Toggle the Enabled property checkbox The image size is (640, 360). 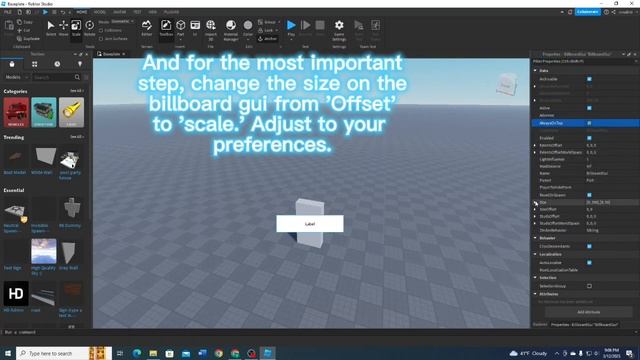click(589, 138)
